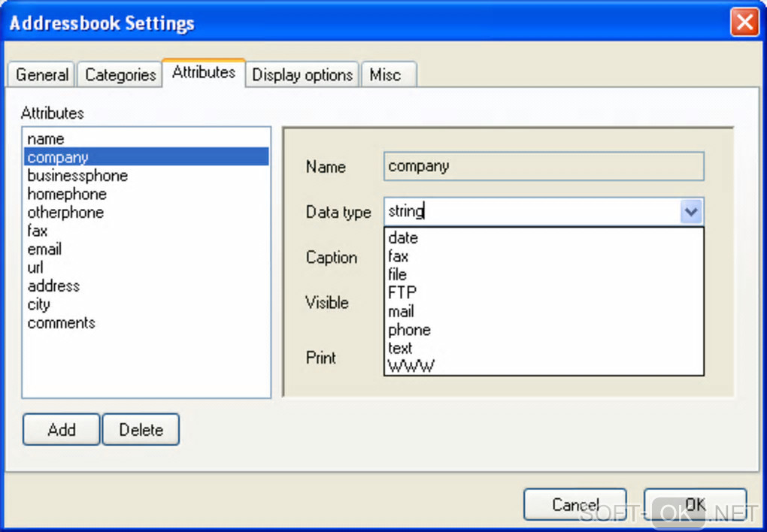Viewport: 767px width, 532px height.
Task: Select 'mail' data type option
Action: point(401,311)
